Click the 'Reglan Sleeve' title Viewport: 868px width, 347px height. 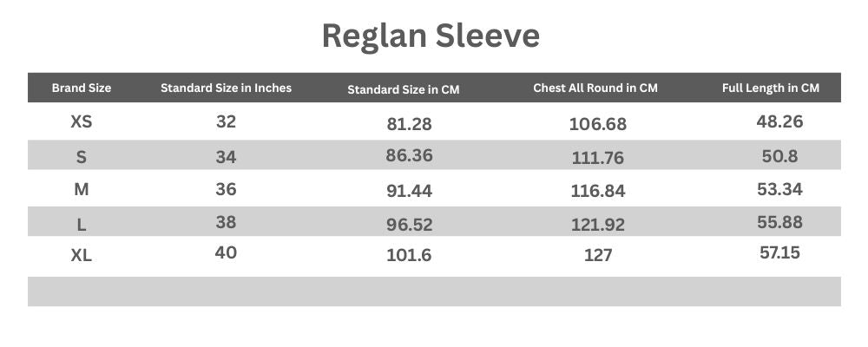pos(431,36)
